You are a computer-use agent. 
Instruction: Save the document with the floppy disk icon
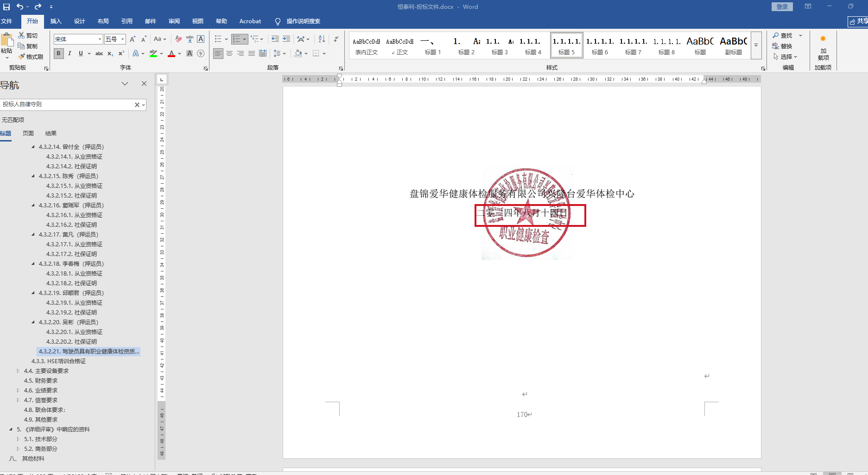(x=6, y=6)
